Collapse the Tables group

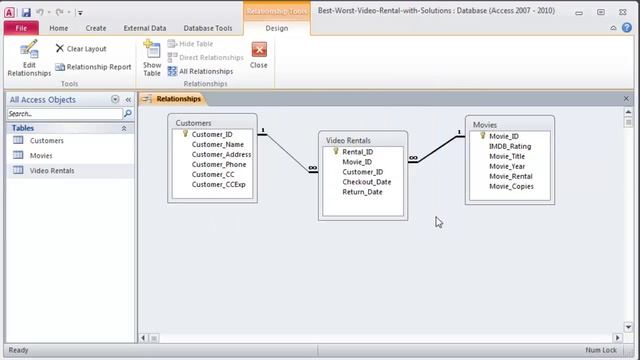coord(124,128)
